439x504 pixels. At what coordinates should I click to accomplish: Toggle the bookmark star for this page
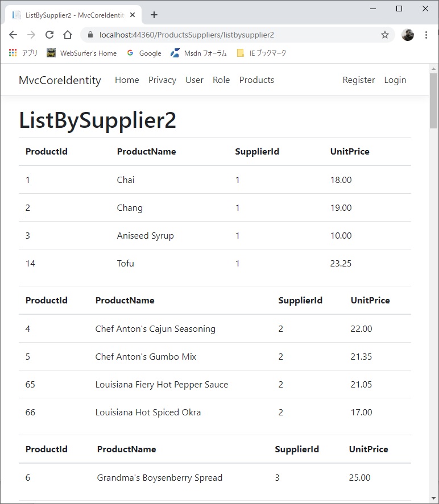point(384,34)
